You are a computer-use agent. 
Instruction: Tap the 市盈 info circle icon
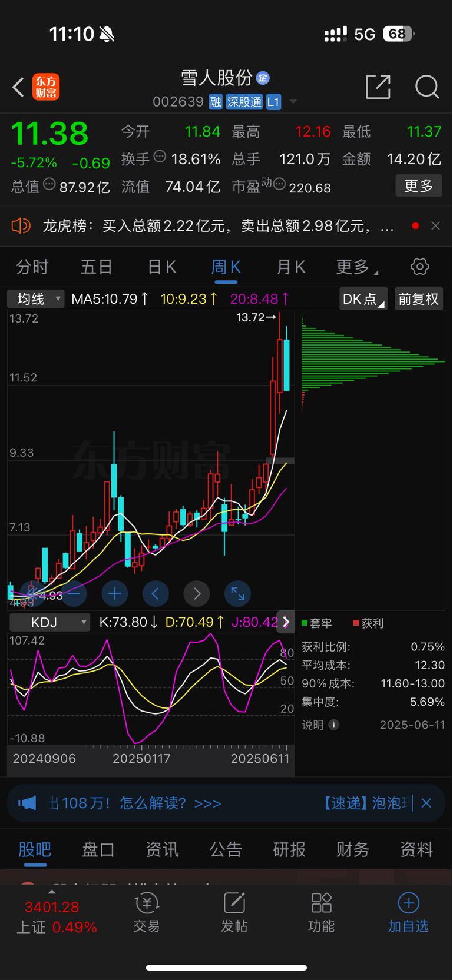pyautogui.click(x=279, y=184)
